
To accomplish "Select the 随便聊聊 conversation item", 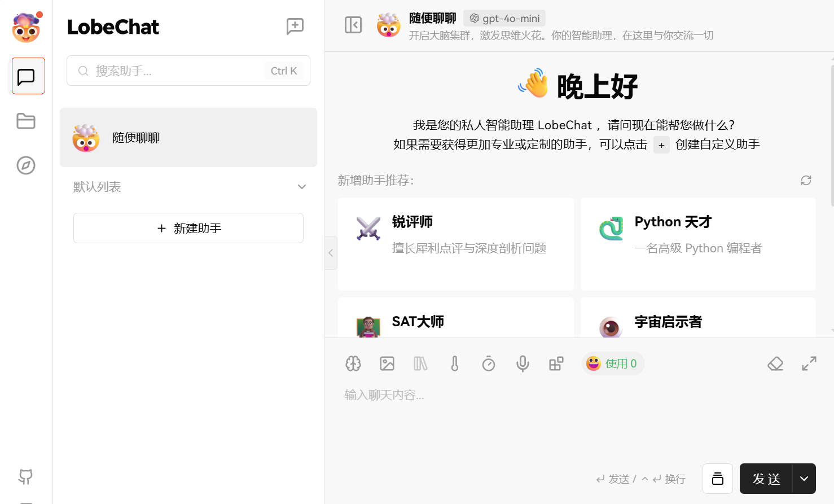I will coord(188,138).
